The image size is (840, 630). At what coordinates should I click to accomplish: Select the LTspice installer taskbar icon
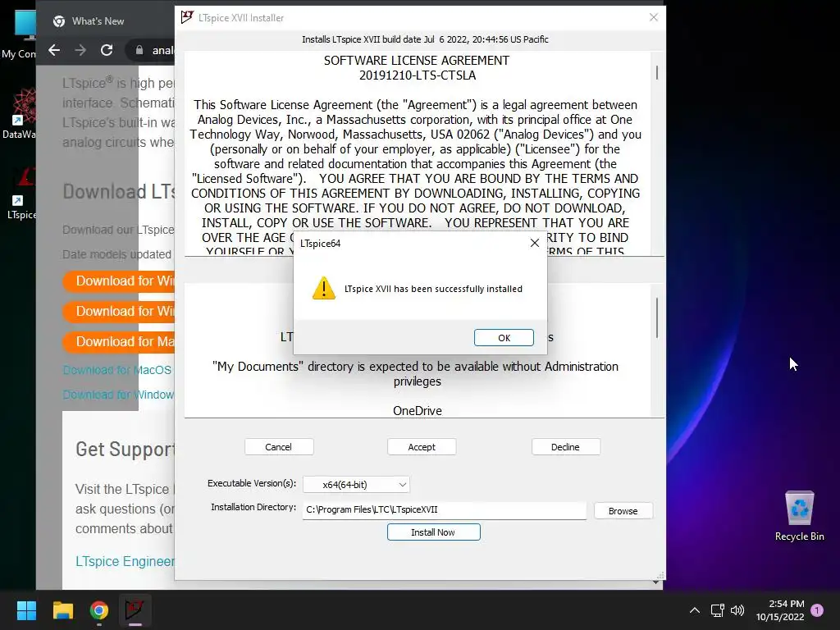[x=135, y=610]
